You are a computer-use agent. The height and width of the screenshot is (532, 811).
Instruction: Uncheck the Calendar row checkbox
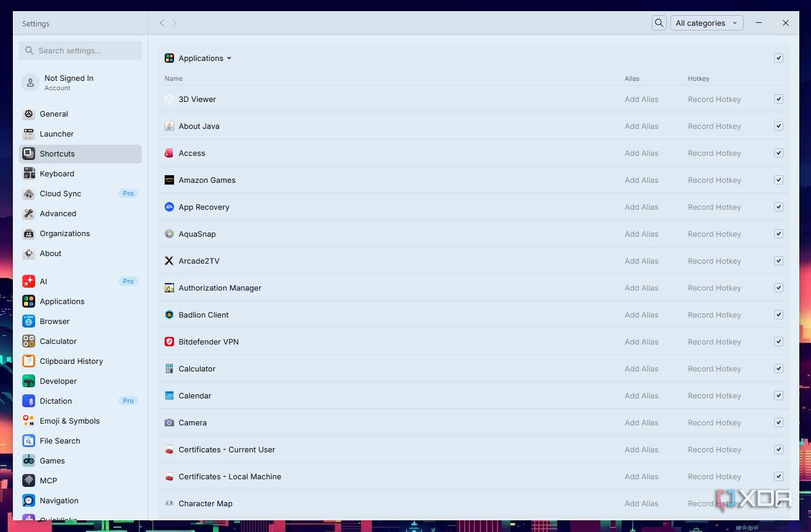point(779,395)
